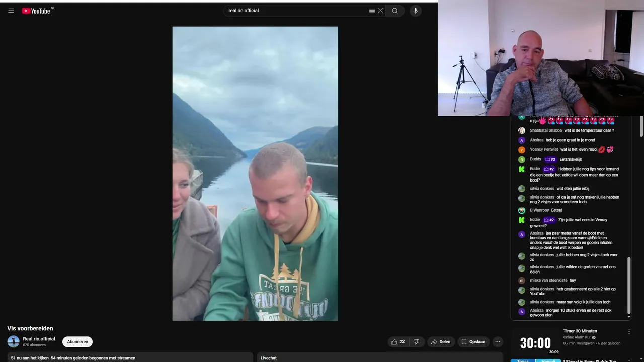Select the Shabbatai Shabba username in chat
This screenshot has height=362, width=644.
(546, 130)
